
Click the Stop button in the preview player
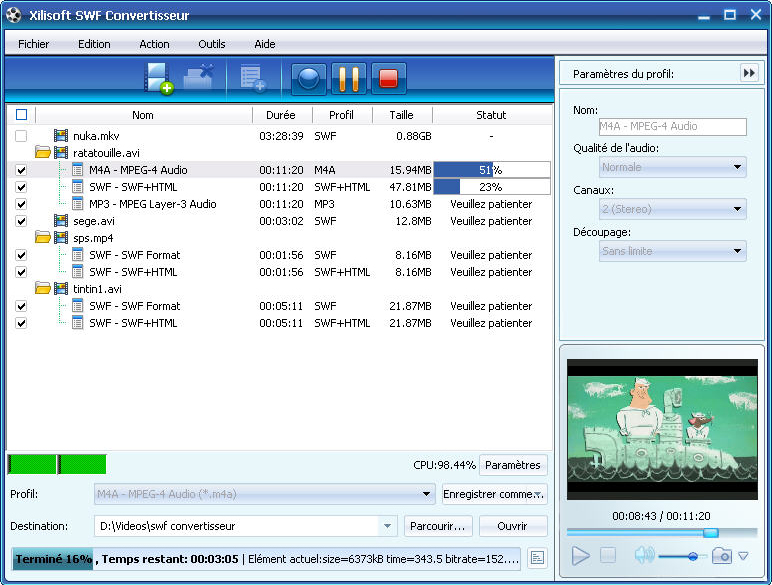click(x=608, y=555)
